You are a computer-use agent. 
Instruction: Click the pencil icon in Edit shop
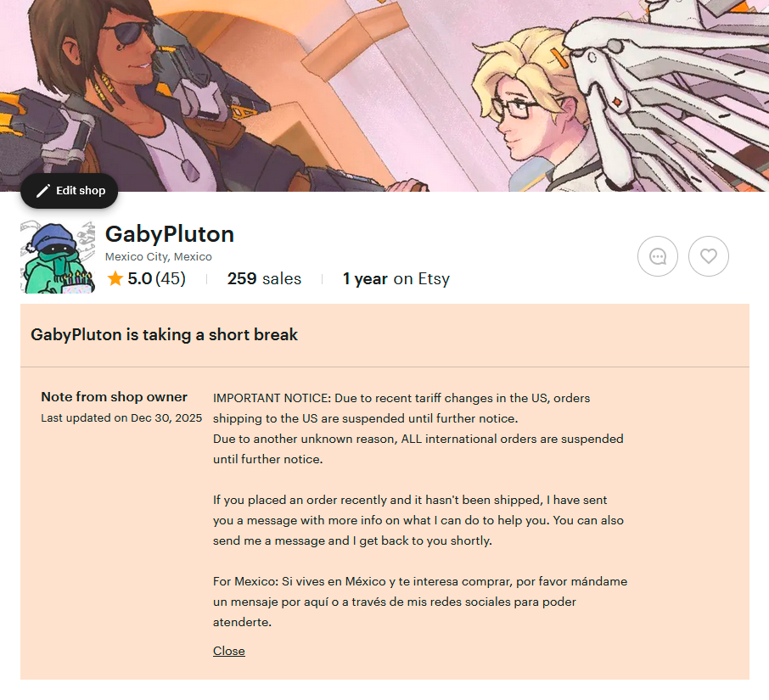coord(43,191)
